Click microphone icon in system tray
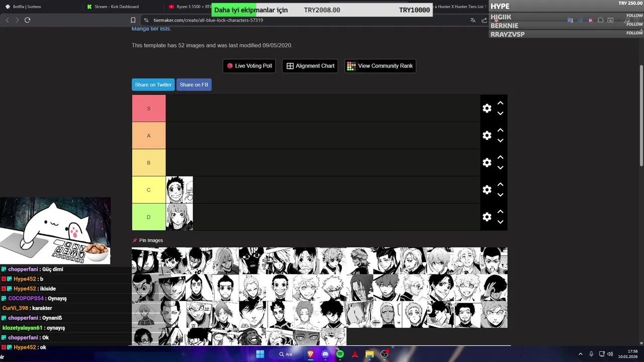The height and width of the screenshot is (362, 644). (591, 354)
